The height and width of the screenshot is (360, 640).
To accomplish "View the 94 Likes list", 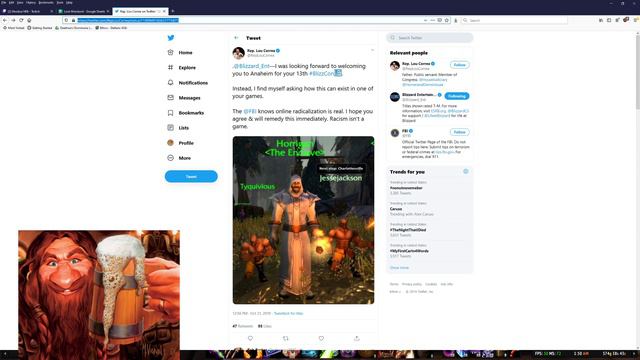I will (x=264, y=326).
